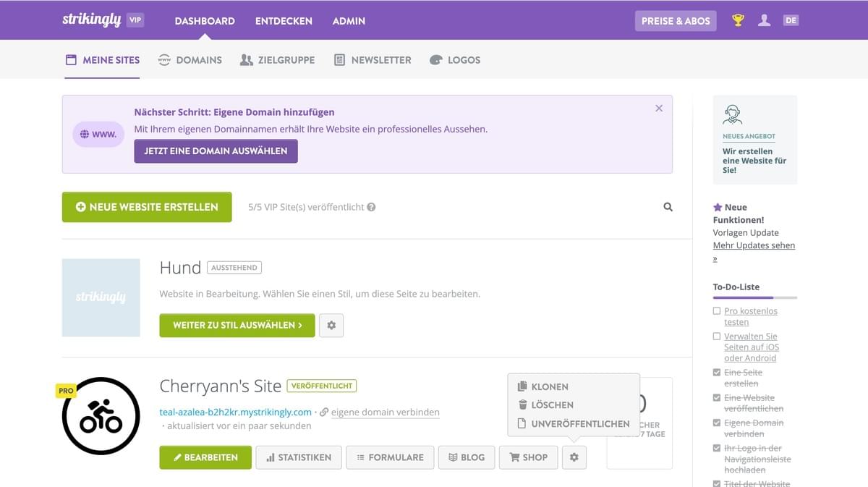The width and height of the screenshot is (868, 487).
Task: Create a new website with Neue Website erstellen
Action: (x=147, y=207)
